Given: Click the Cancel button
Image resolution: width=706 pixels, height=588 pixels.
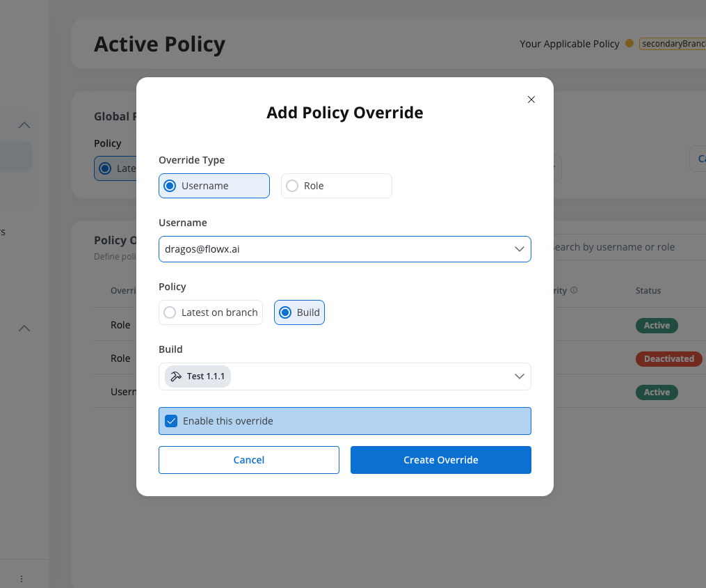Looking at the screenshot, I should point(249,460).
